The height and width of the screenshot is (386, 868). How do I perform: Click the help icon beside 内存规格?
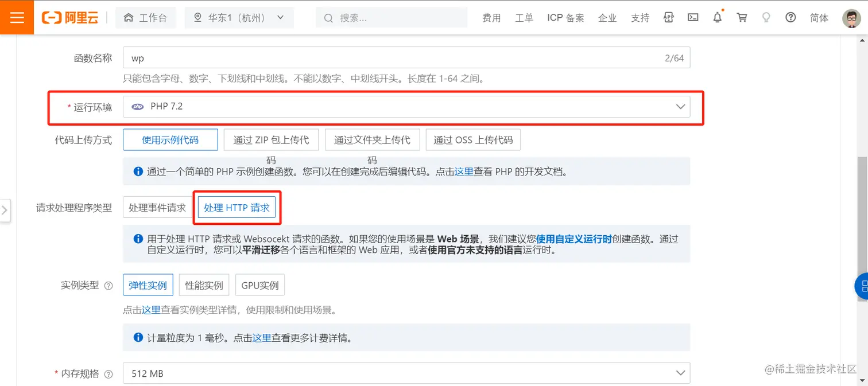pyautogui.click(x=109, y=374)
